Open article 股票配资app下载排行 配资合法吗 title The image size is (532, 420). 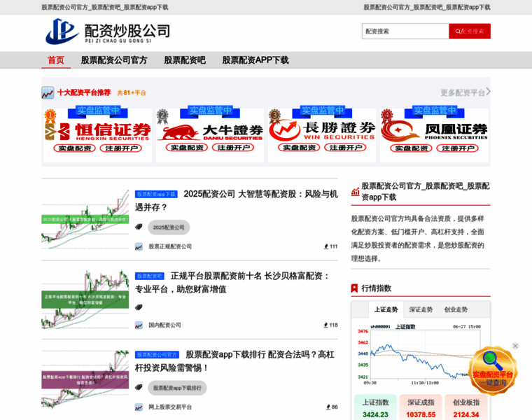point(234,361)
